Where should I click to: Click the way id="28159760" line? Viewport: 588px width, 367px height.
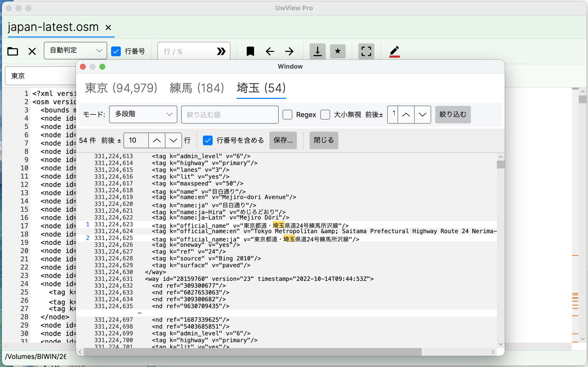pos(286,279)
